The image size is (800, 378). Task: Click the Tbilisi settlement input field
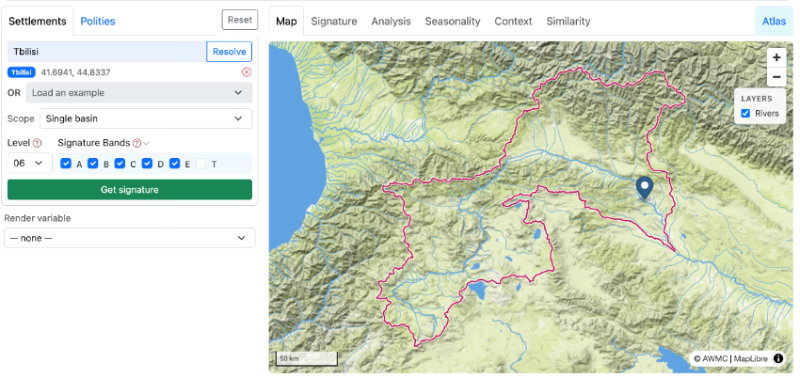[x=107, y=52]
